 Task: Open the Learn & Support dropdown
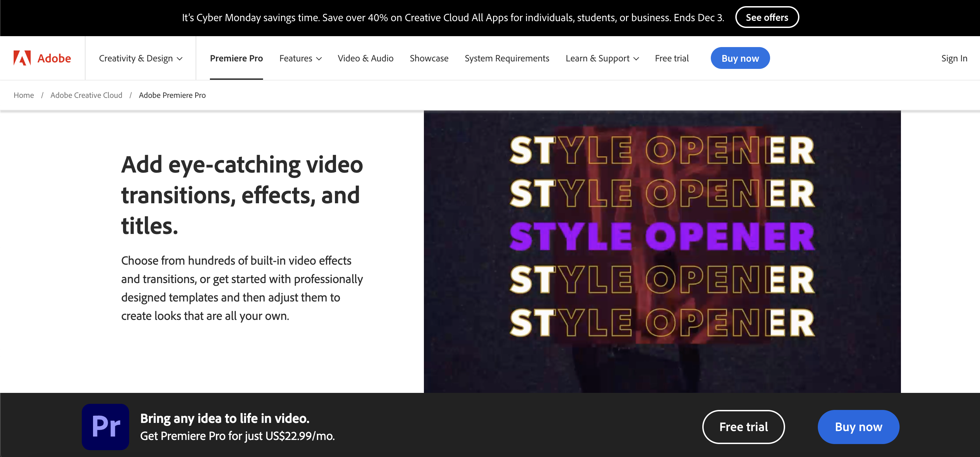(x=602, y=58)
